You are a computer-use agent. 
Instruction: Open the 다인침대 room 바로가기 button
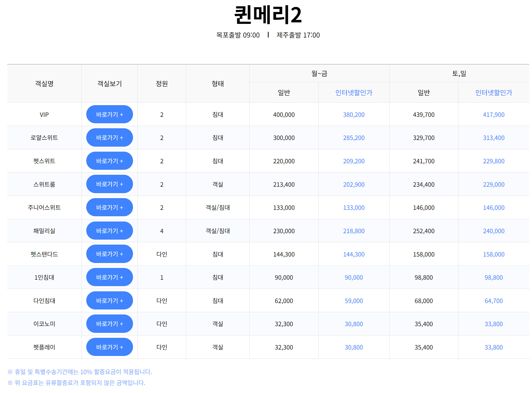109,301
